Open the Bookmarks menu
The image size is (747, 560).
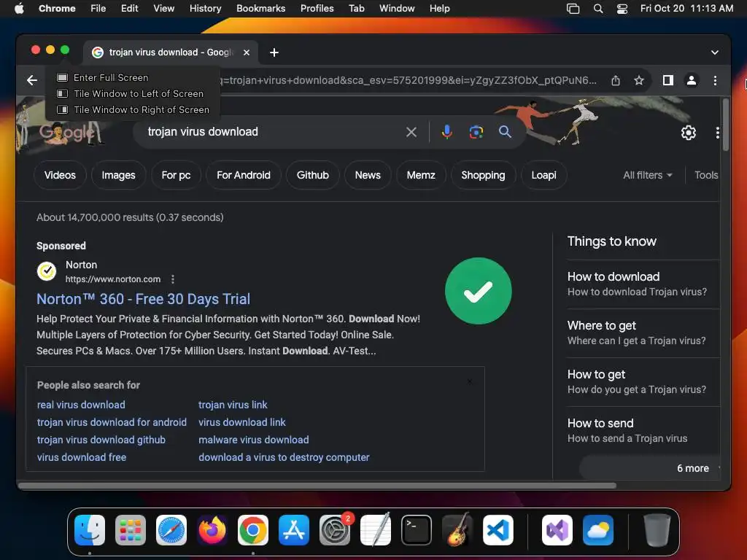[x=260, y=9]
